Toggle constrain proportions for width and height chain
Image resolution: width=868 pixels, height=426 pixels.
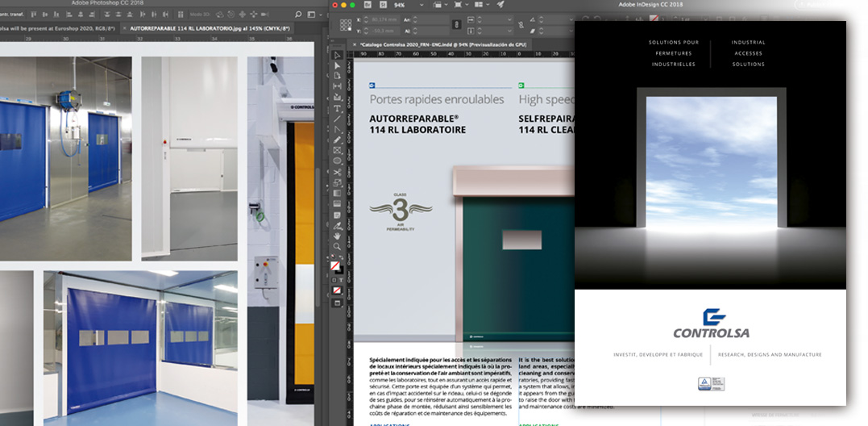(457, 24)
